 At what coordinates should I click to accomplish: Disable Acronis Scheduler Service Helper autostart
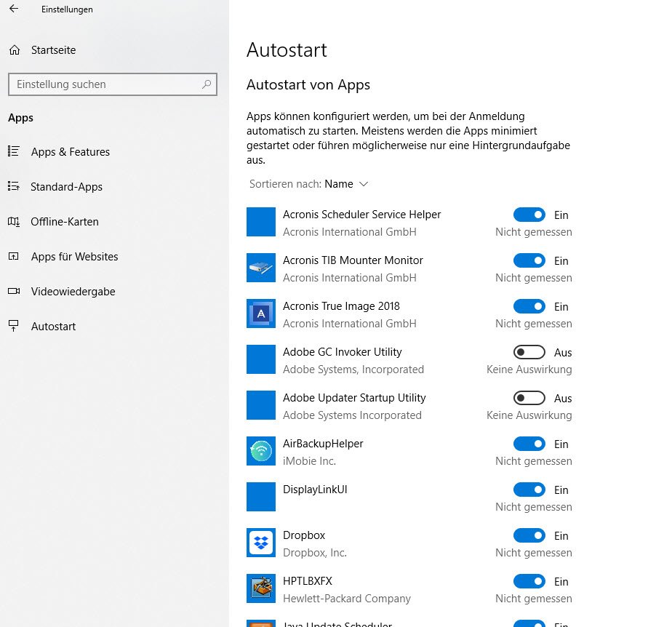pyautogui.click(x=529, y=215)
